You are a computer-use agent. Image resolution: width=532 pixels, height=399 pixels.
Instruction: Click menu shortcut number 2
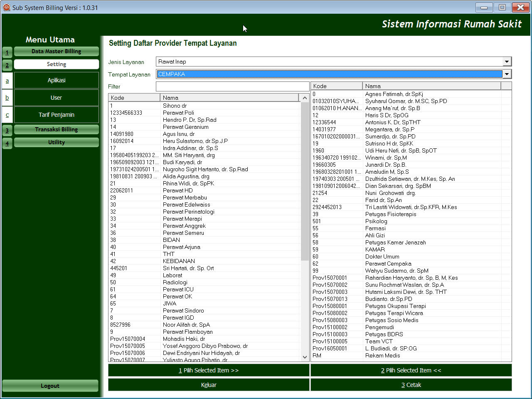coord(7,65)
